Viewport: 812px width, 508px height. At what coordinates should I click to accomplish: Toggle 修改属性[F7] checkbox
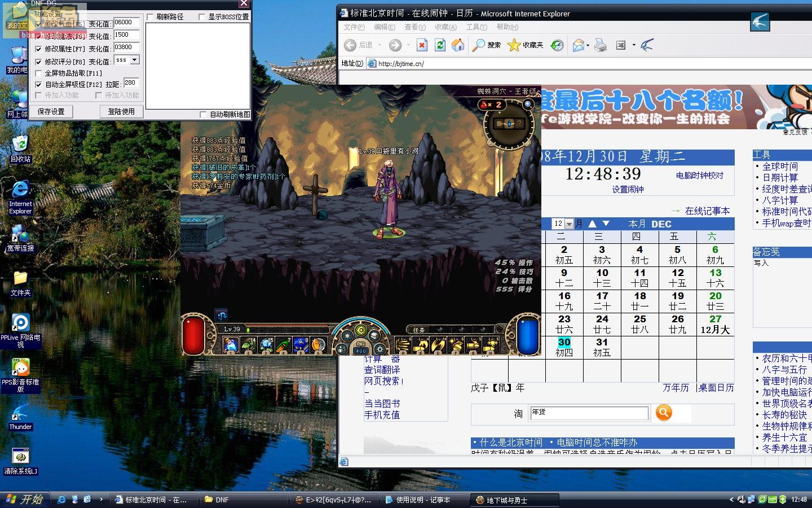coord(38,49)
